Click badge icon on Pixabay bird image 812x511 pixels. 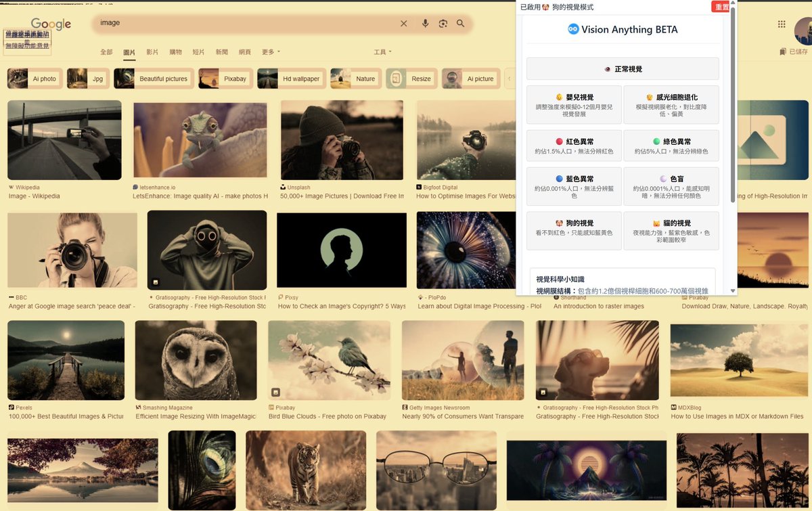(276, 392)
